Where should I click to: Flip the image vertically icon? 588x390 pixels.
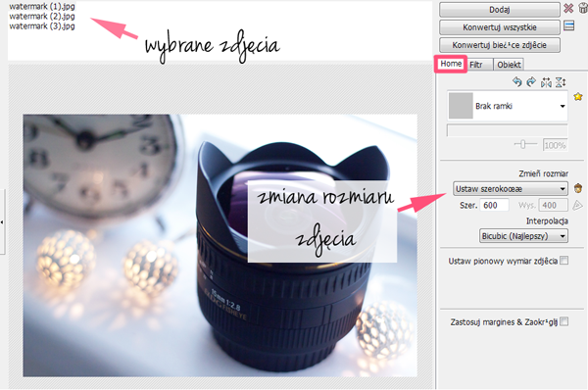(x=561, y=82)
